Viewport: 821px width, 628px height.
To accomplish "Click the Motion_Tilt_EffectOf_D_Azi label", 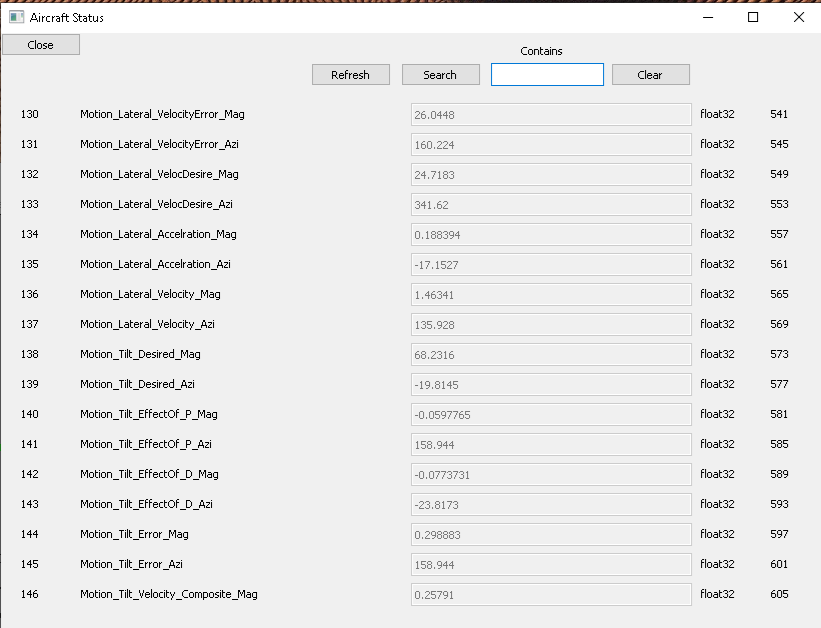I will click(146, 504).
